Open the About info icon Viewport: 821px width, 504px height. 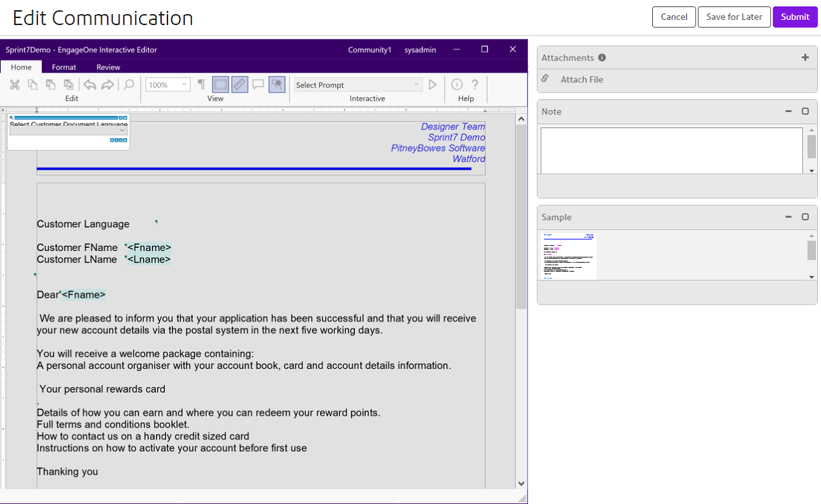[x=457, y=84]
